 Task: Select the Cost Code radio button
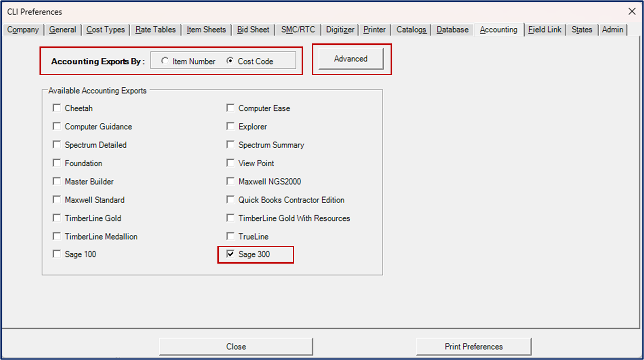point(230,61)
